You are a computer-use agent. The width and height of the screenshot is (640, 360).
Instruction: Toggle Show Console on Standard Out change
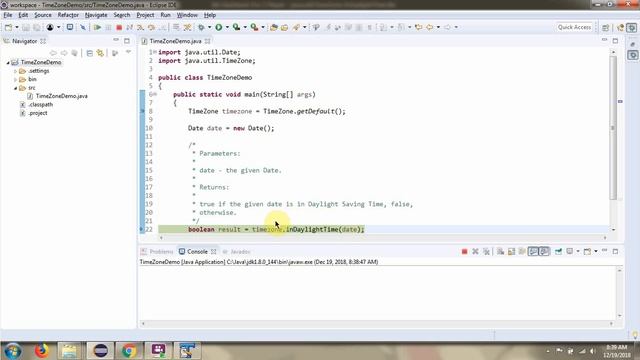[533, 251]
